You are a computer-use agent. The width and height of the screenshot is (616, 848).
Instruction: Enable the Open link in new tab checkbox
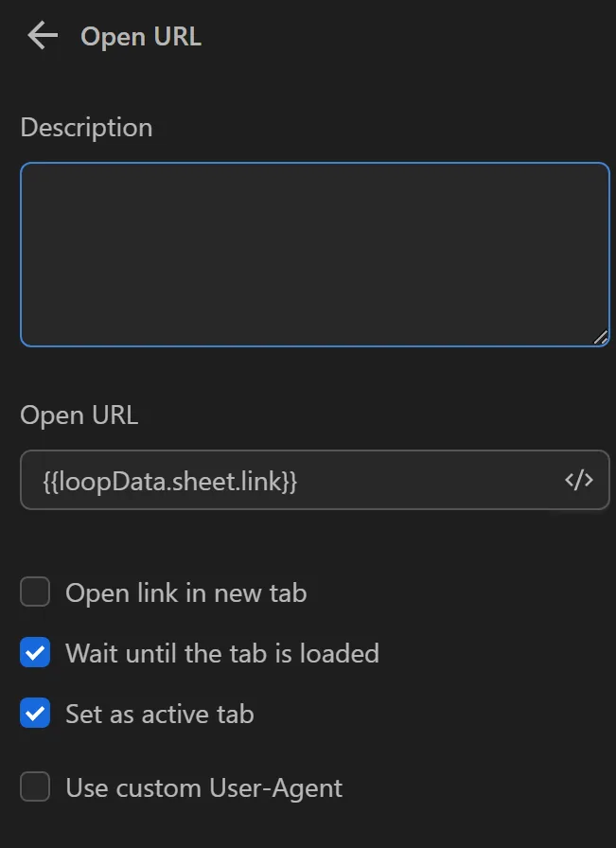point(34,592)
